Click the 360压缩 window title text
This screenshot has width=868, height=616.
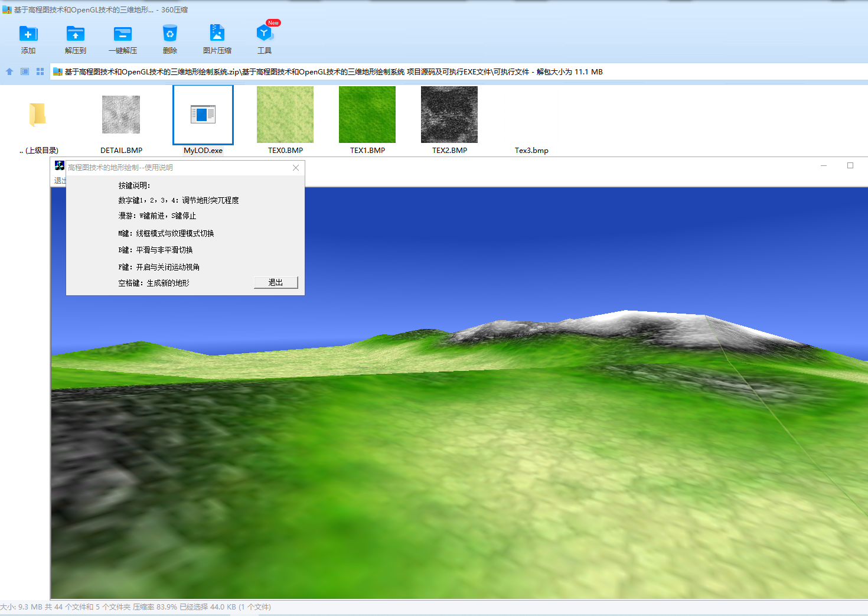tap(101, 10)
